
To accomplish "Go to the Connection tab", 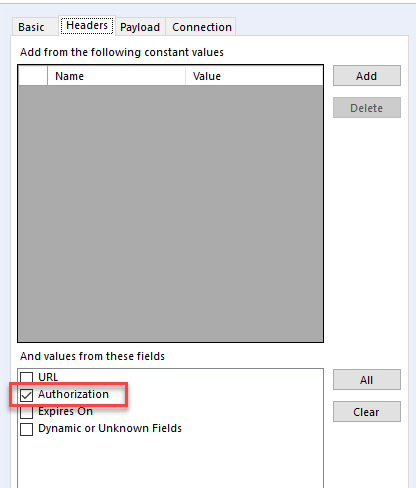I will point(201,27).
